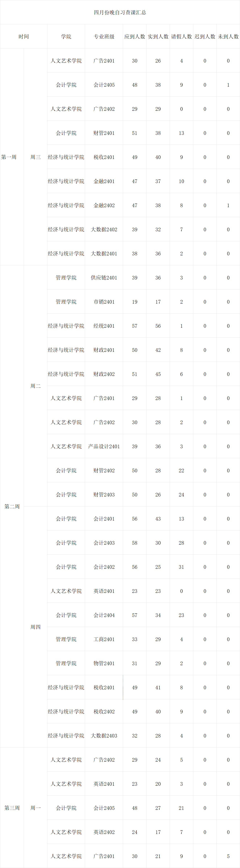This screenshot has width=240, height=868.
Task: Select actual count 45 in 财政2402 row
Action: (158, 374)
